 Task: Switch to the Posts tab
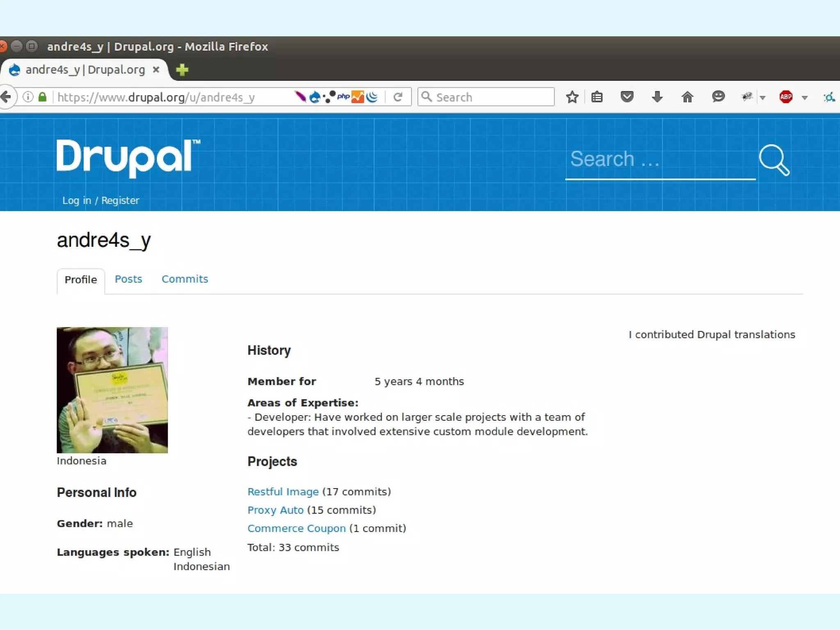(128, 279)
